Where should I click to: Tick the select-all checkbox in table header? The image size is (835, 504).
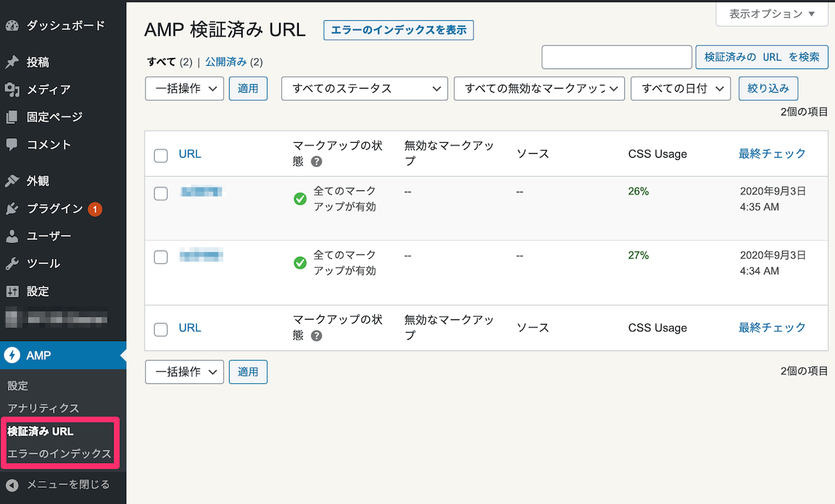click(160, 155)
